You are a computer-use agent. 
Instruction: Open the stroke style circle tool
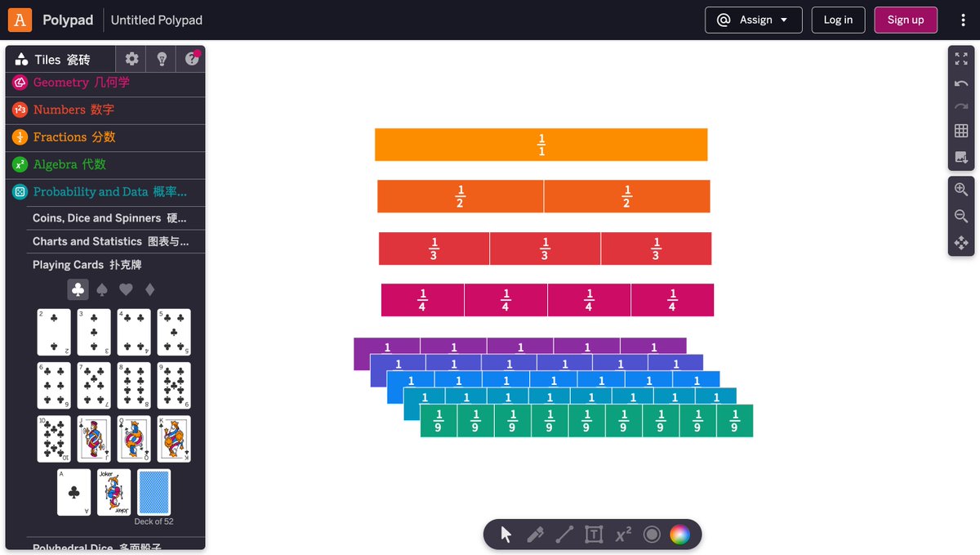click(x=652, y=535)
